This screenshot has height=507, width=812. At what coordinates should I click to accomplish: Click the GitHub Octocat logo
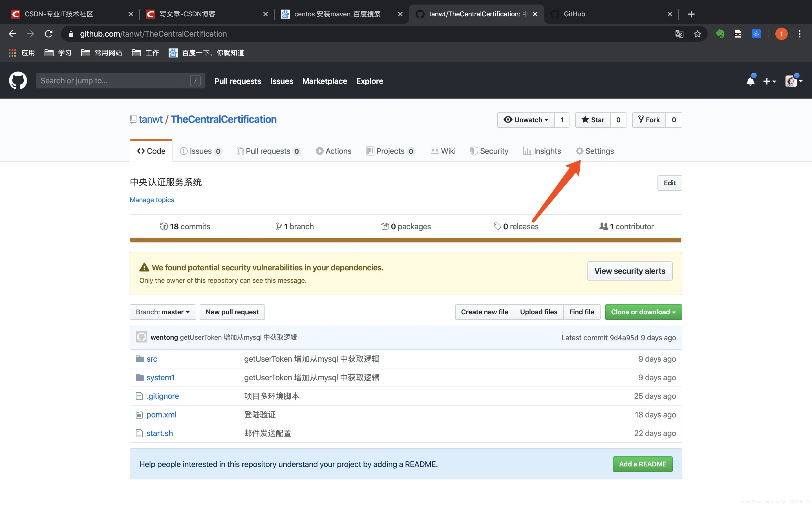click(18, 81)
